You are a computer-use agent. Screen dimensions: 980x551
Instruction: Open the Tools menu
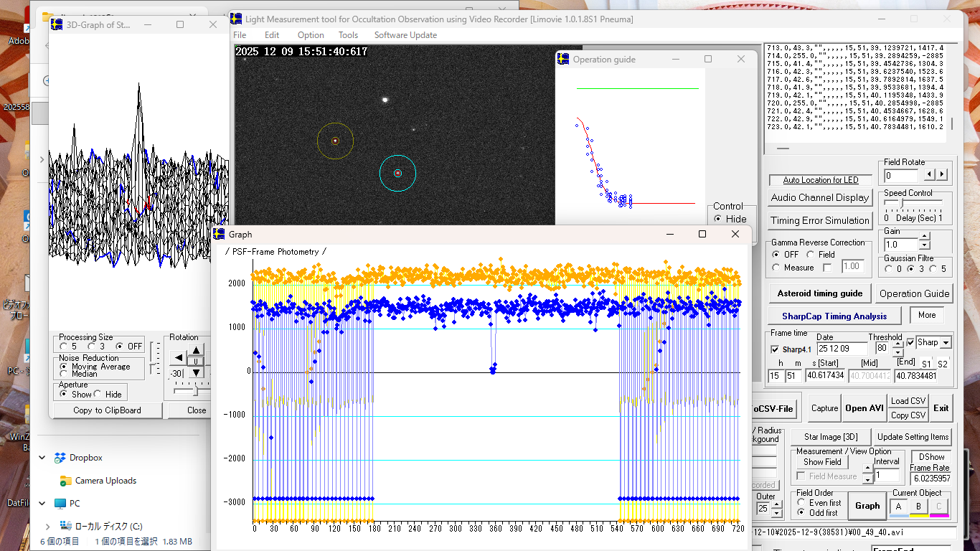(x=348, y=35)
